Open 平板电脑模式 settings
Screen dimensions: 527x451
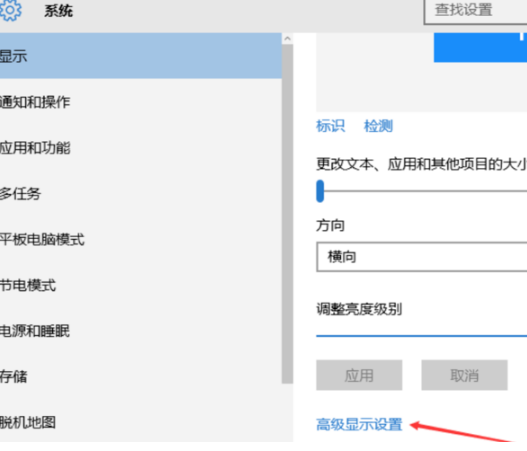(141, 239)
